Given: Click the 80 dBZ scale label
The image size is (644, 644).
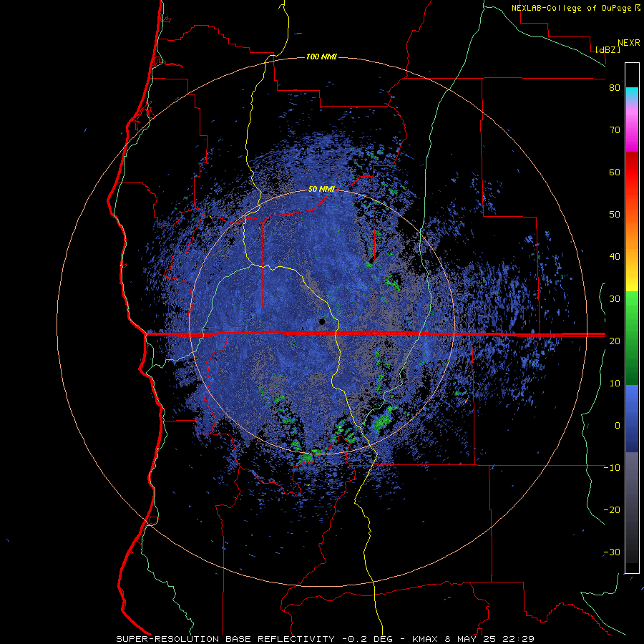Looking at the screenshot, I should 615,88.
